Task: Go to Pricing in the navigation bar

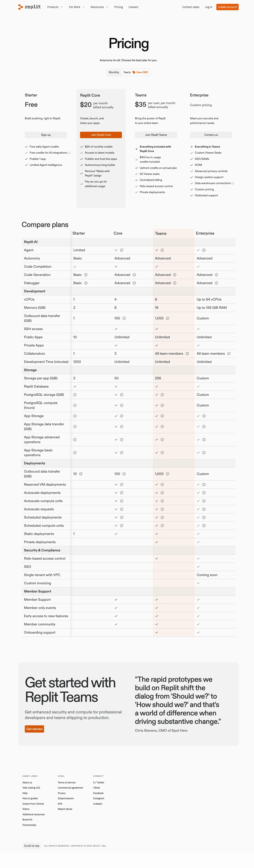Action: click(x=118, y=7)
